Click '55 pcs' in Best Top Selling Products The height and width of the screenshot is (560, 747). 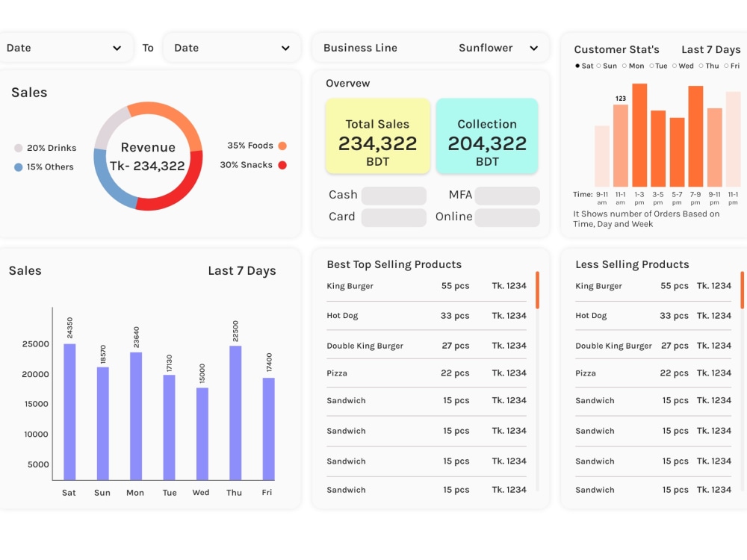pyautogui.click(x=456, y=286)
